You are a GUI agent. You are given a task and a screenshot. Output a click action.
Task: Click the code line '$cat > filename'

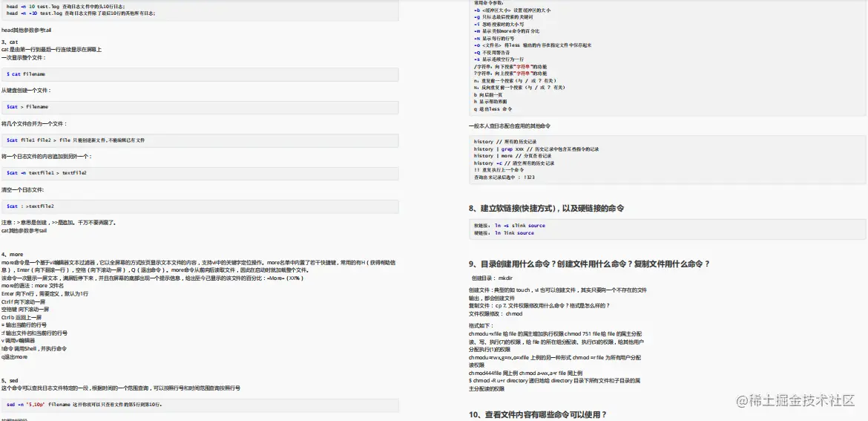pos(27,107)
